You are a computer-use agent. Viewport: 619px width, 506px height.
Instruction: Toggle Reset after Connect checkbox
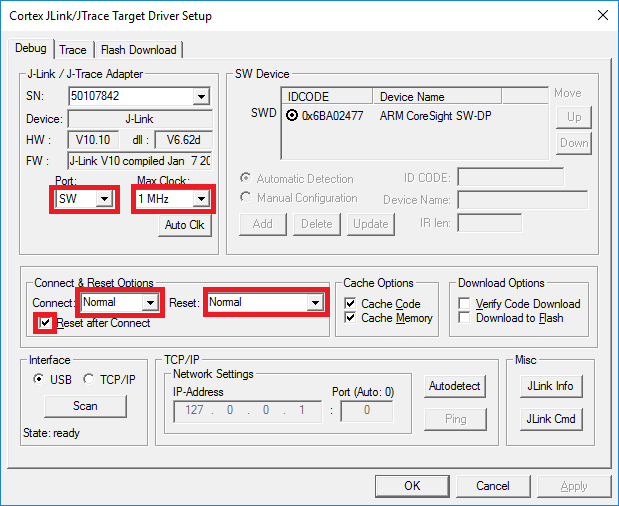pyautogui.click(x=45, y=323)
